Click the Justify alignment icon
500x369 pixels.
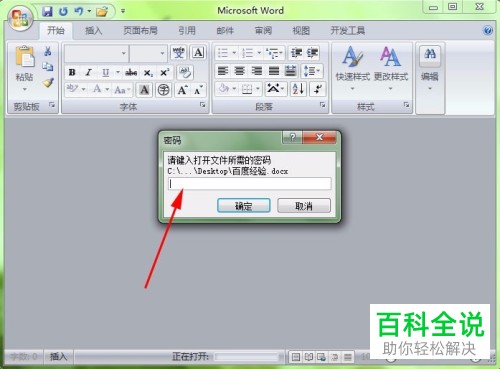tap(274, 71)
